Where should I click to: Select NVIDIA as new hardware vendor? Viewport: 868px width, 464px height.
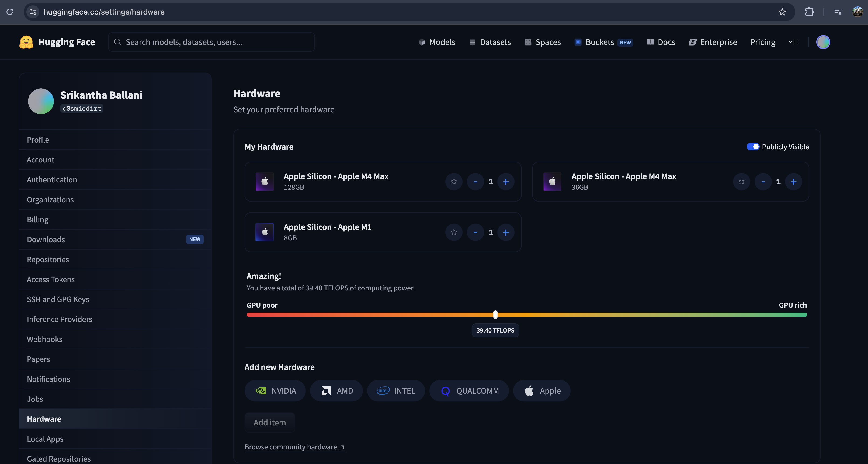point(275,390)
